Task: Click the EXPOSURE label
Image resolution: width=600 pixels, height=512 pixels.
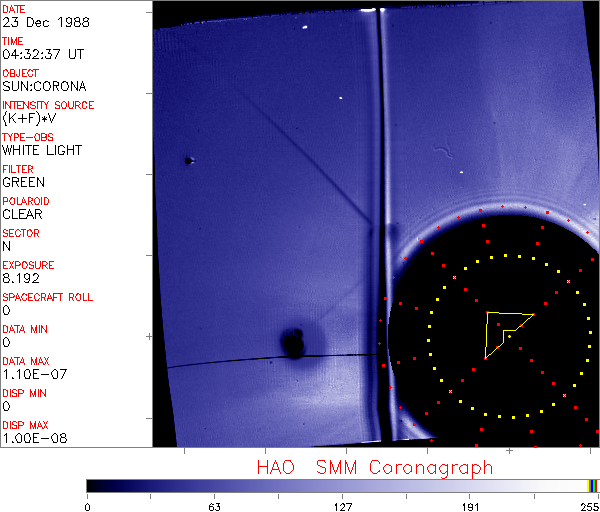Action: point(28,265)
